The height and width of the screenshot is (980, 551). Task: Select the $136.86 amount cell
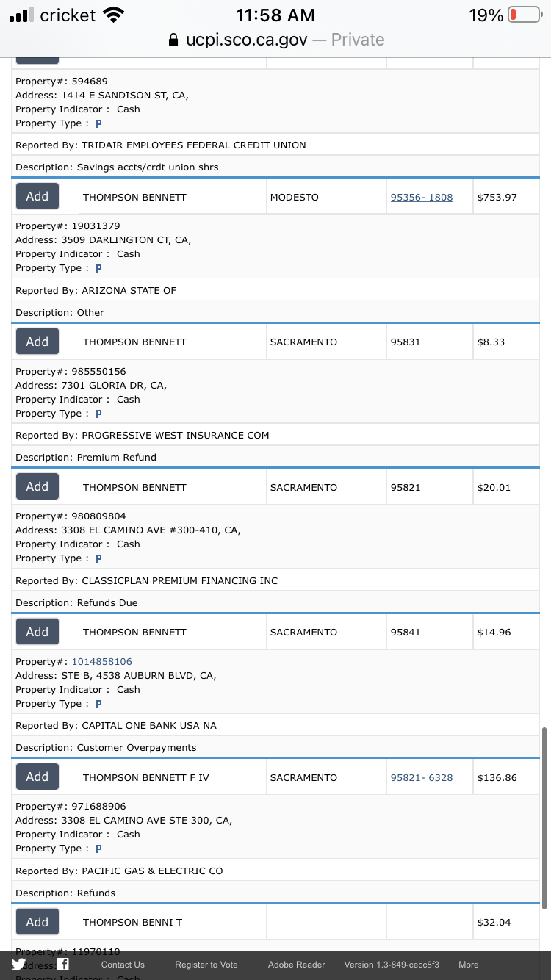point(506,777)
